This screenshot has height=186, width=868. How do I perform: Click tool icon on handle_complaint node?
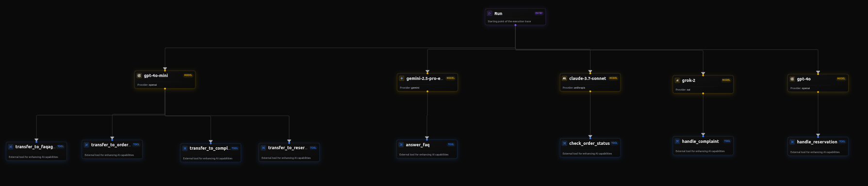pyautogui.click(x=677, y=141)
